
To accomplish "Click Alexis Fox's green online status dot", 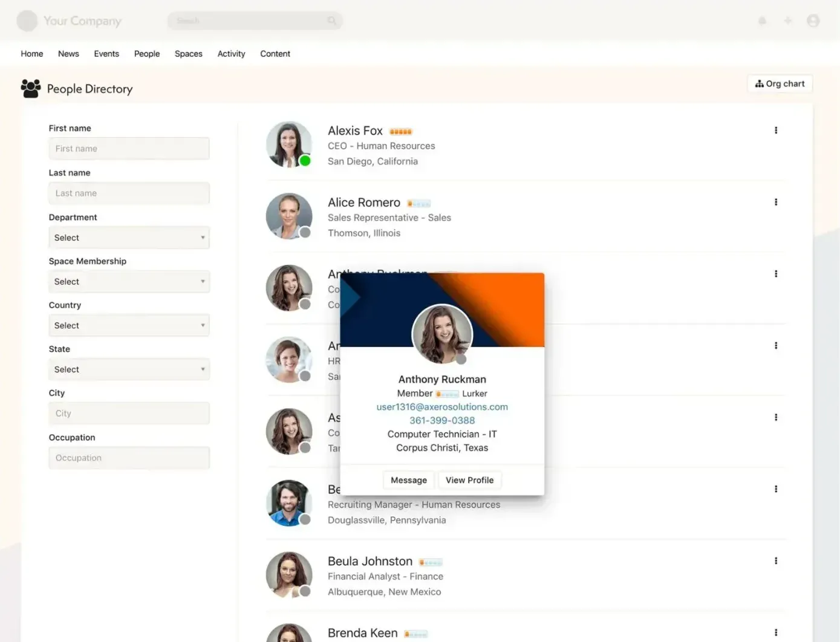I will point(305,161).
